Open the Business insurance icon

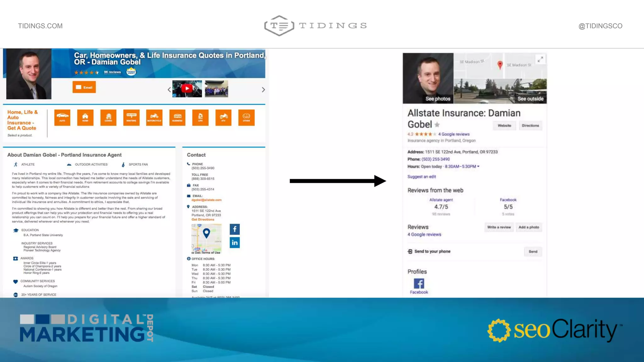coord(177,118)
